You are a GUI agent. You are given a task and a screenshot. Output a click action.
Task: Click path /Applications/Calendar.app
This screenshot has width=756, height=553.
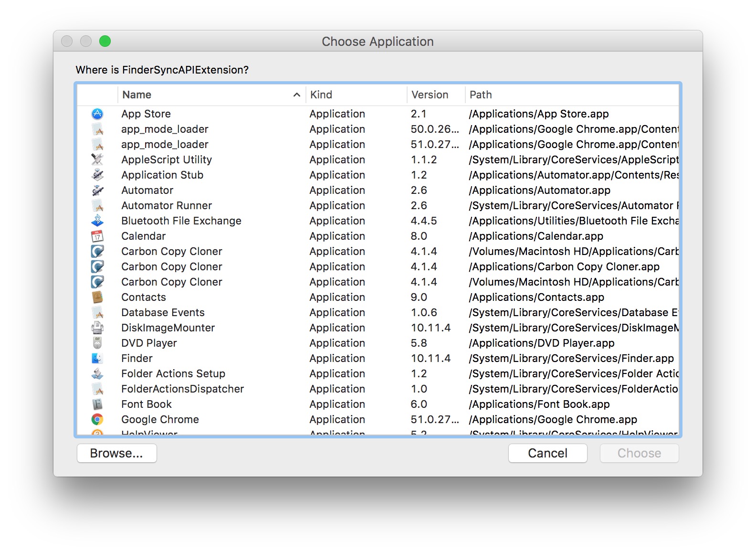[x=536, y=236]
